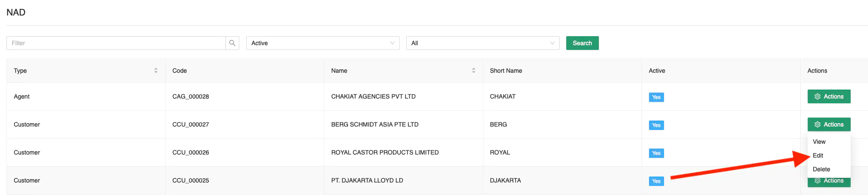Open Actions for CHAKIAT AGENCIES row
The image size is (868, 195).
coord(829,96)
